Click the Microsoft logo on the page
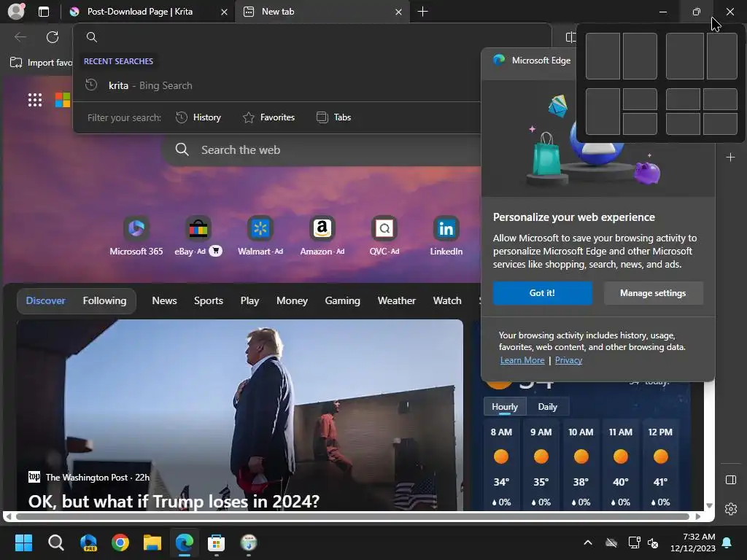 click(x=63, y=100)
